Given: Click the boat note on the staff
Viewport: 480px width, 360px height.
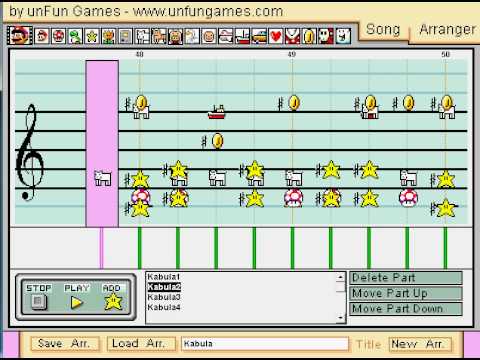Looking at the screenshot, I should coord(217,112).
